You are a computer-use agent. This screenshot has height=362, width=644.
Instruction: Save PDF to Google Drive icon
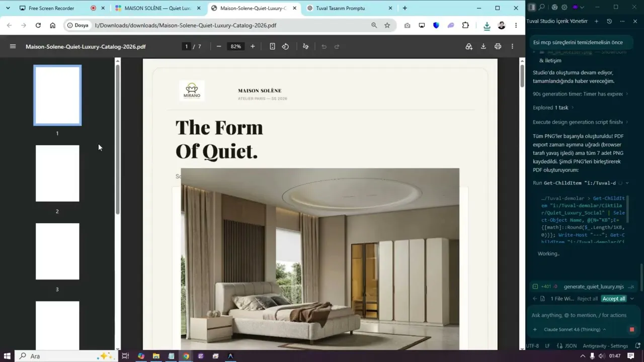[469, 46]
